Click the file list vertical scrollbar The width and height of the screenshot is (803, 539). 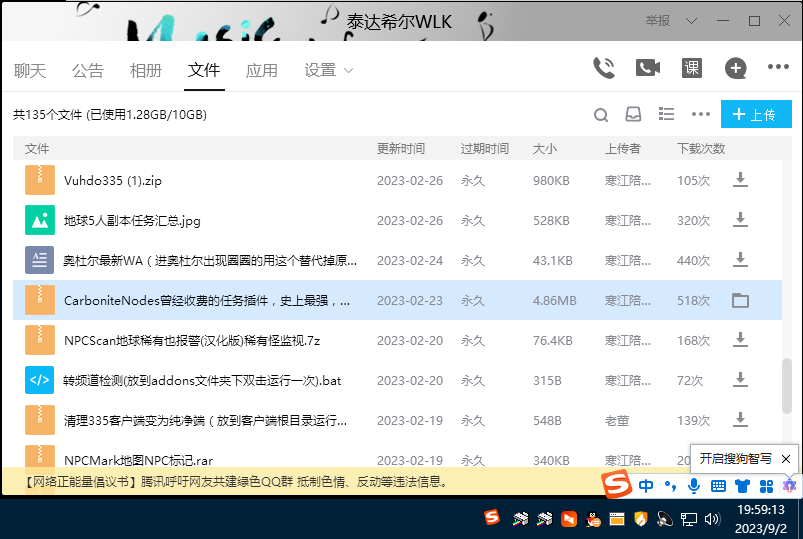tap(787, 386)
